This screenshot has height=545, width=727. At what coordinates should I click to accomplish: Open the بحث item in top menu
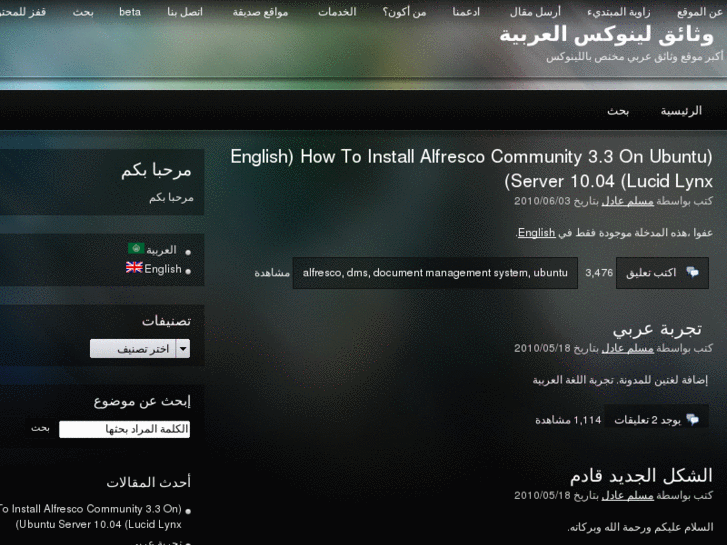pyautogui.click(x=83, y=12)
